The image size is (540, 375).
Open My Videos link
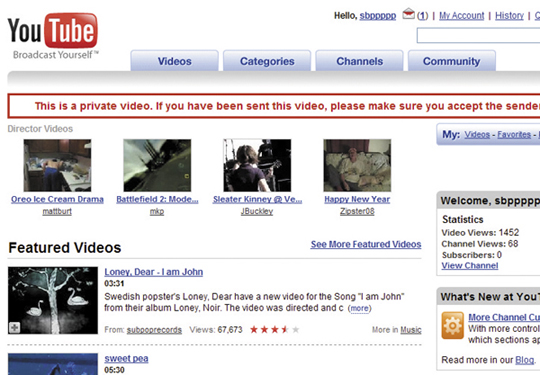click(x=477, y=134)
